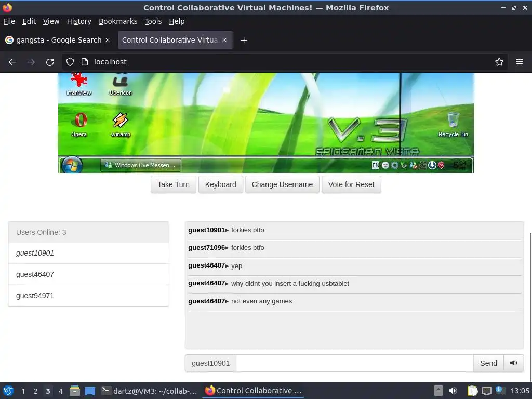The image size is (532, 399).
Task: Click the page info icon in URL bar
Action: click(85, 62)
